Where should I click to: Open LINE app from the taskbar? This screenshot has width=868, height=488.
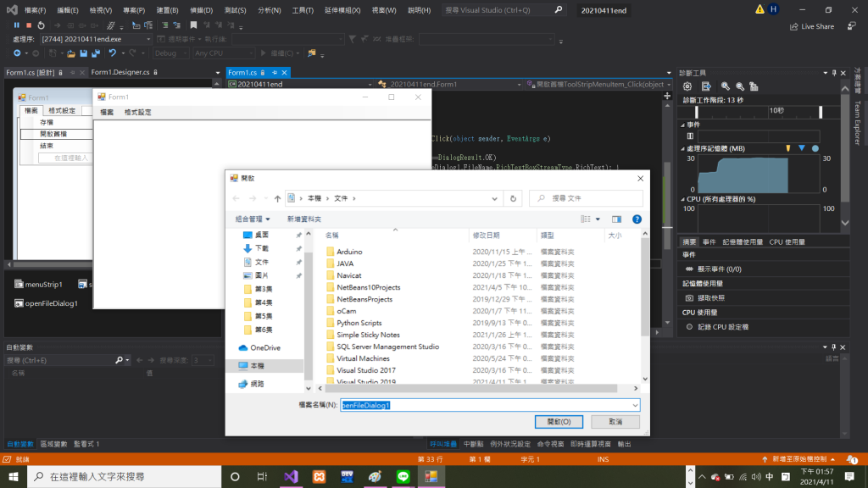click(403, 476)
